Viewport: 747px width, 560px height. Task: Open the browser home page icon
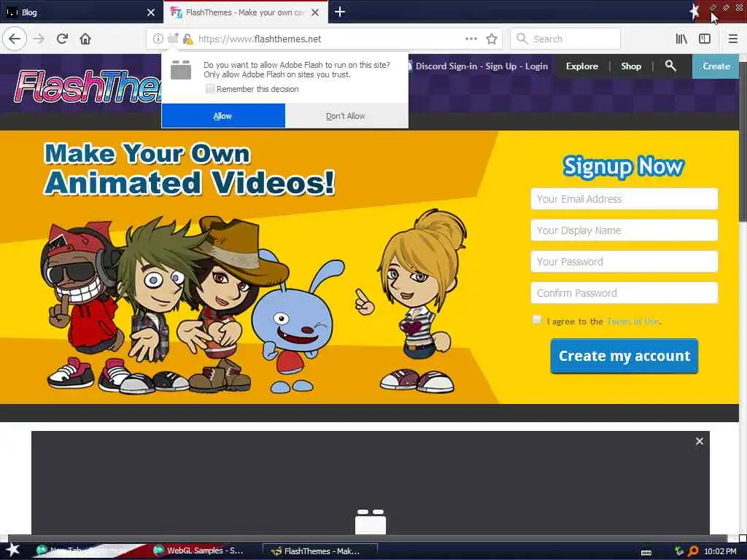tap(85, 39)
